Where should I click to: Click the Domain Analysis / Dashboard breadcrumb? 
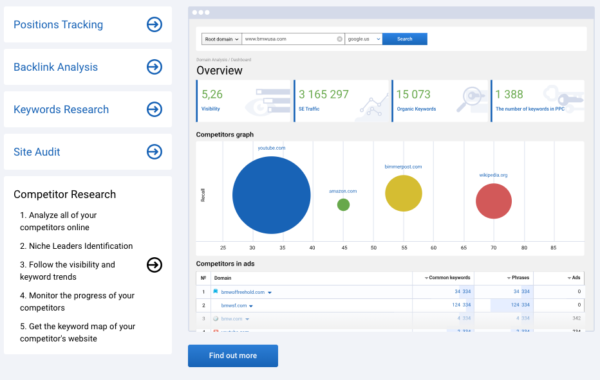coord(223,60)
